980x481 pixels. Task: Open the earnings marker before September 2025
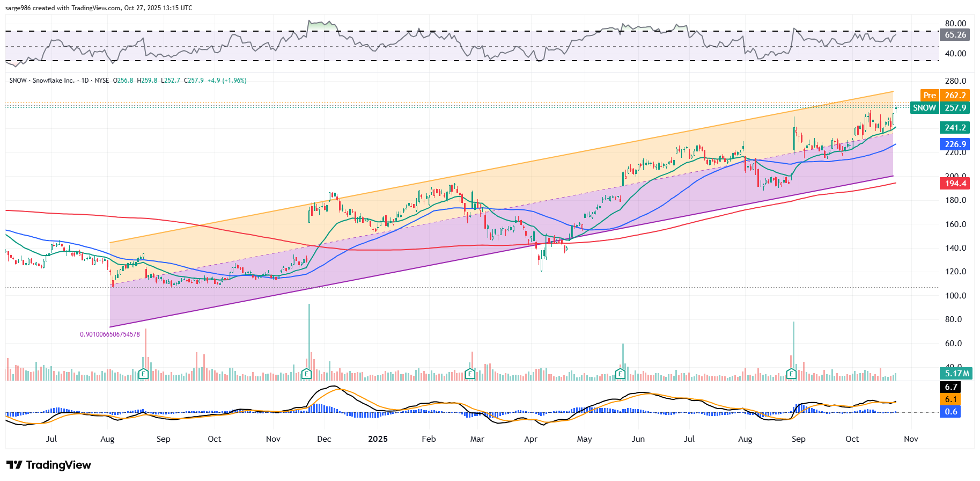(791, 374)
